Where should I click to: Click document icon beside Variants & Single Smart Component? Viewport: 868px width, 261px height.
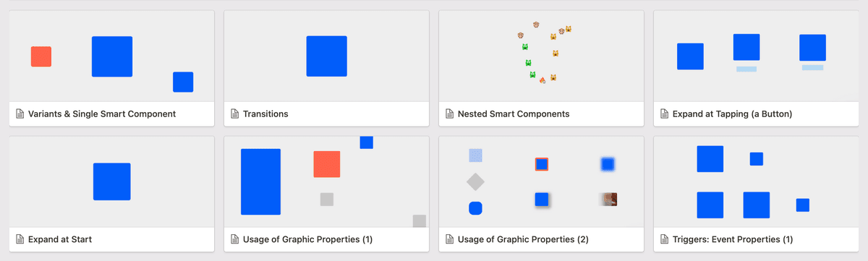[x=20, y=114]
